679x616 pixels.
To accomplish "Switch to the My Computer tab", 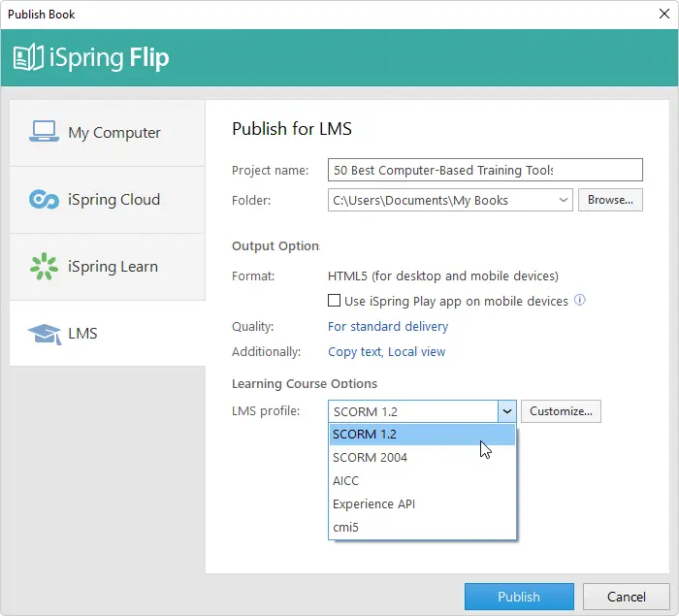I will [x=108, y=133].
